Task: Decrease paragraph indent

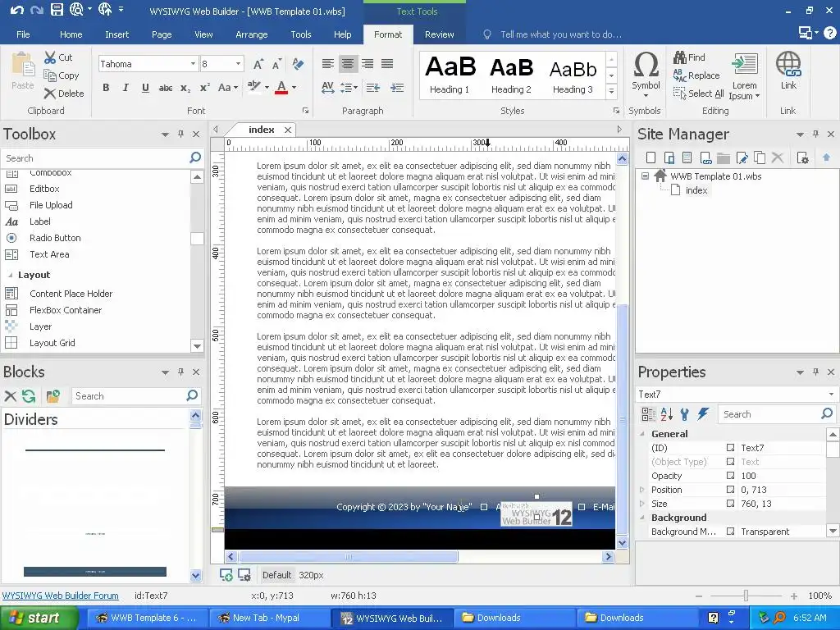Action: [x=373, y=88]
